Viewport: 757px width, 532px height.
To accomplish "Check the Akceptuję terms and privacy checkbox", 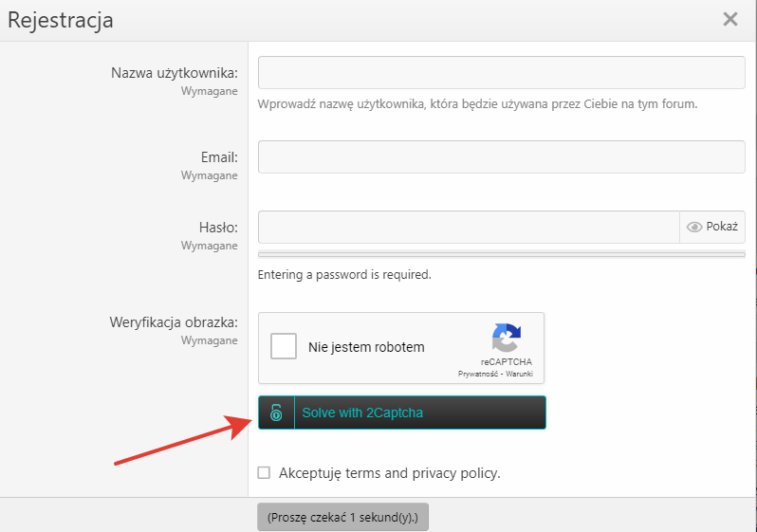I will click(x=265, y=472).
